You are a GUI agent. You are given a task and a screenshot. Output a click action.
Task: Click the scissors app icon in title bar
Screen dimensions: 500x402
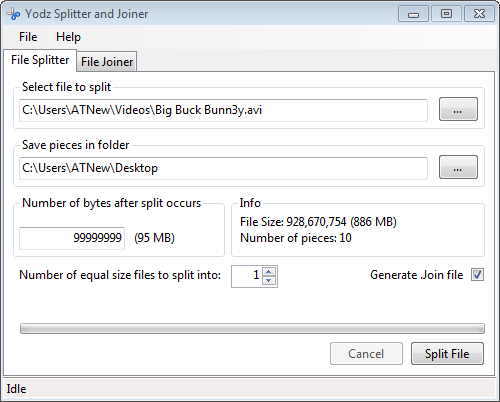click(x=13, y=14)
